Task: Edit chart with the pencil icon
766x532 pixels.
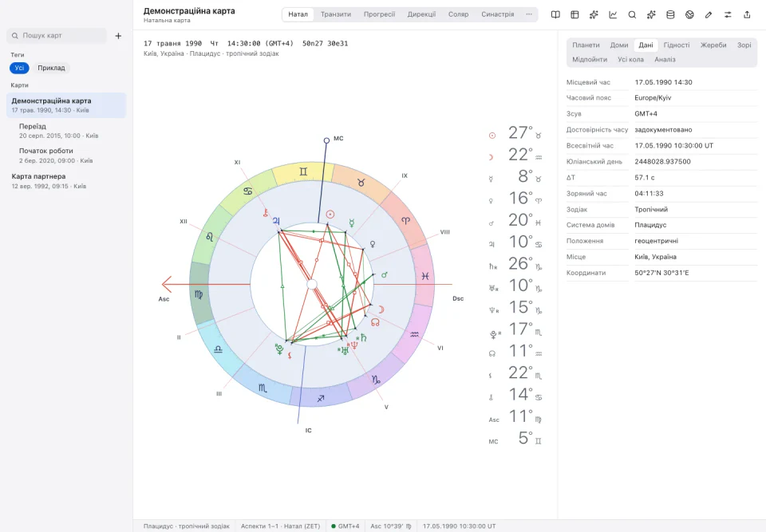Action: coord(709,14)
